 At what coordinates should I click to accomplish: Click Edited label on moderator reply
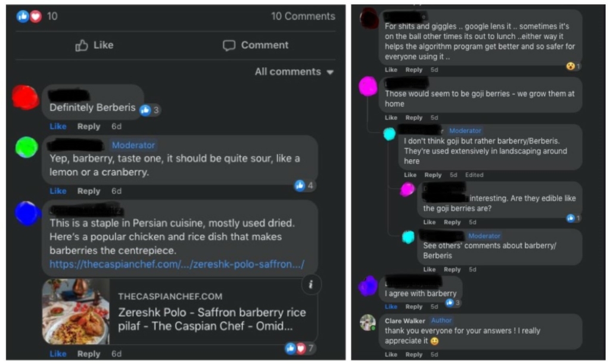(x=474, y=175)
